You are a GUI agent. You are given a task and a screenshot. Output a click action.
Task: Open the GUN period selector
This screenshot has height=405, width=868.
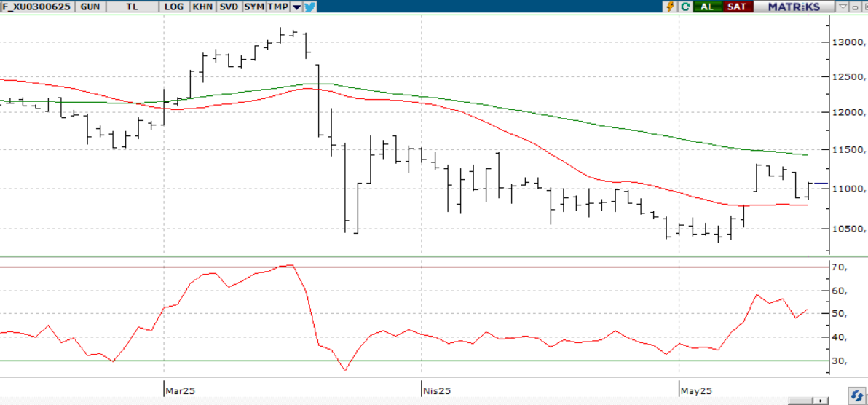(x=90, y=7)
